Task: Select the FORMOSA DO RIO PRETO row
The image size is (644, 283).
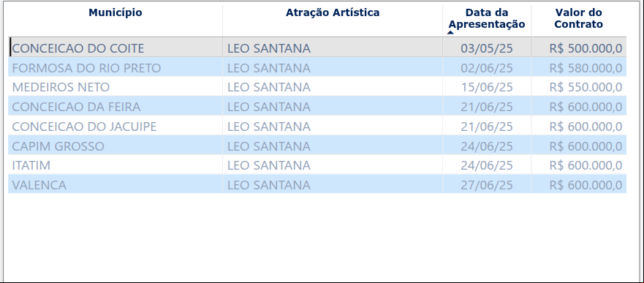Action: 317,68
